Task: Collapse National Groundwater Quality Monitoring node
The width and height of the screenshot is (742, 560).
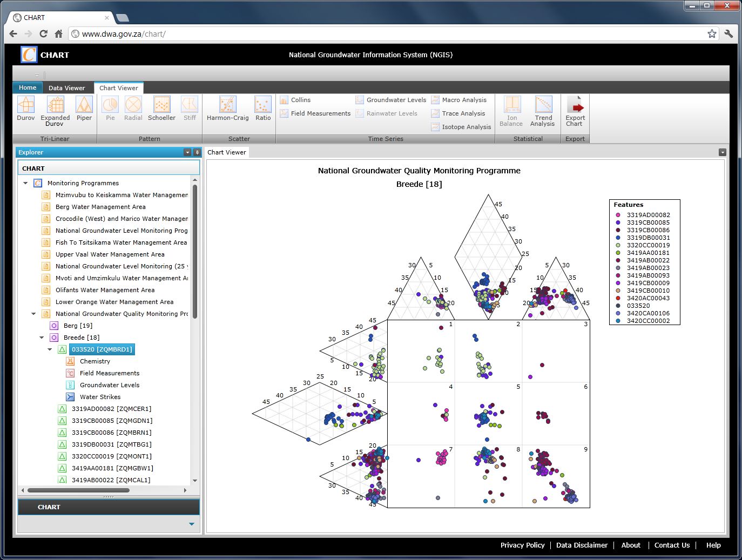Action: point(33,314)
